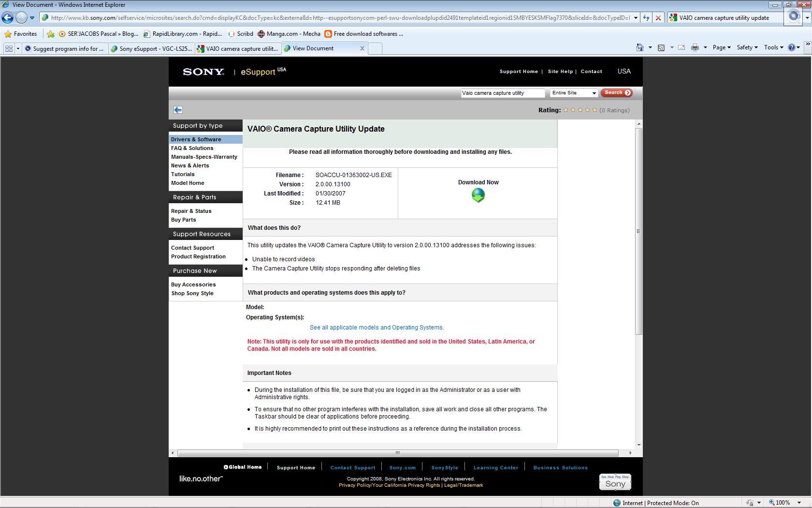Open the Page menu

point(721,47)
